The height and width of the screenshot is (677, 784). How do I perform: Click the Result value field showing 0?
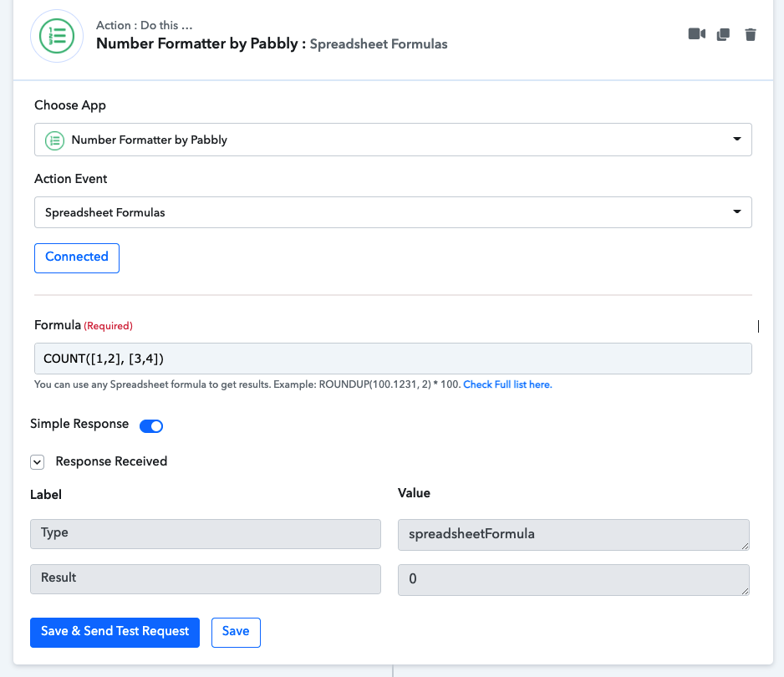[573, 580]
